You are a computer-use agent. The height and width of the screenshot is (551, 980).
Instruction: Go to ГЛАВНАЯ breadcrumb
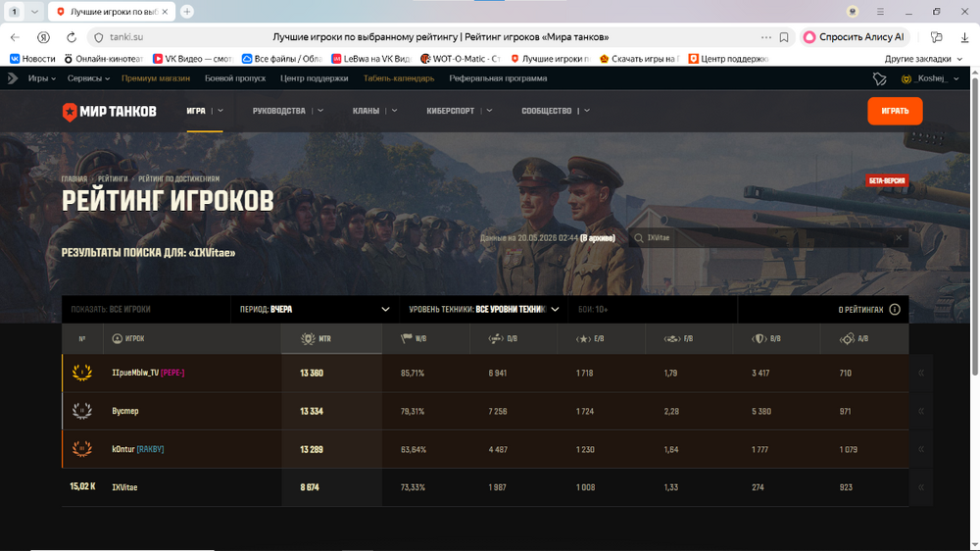[73, 178]
